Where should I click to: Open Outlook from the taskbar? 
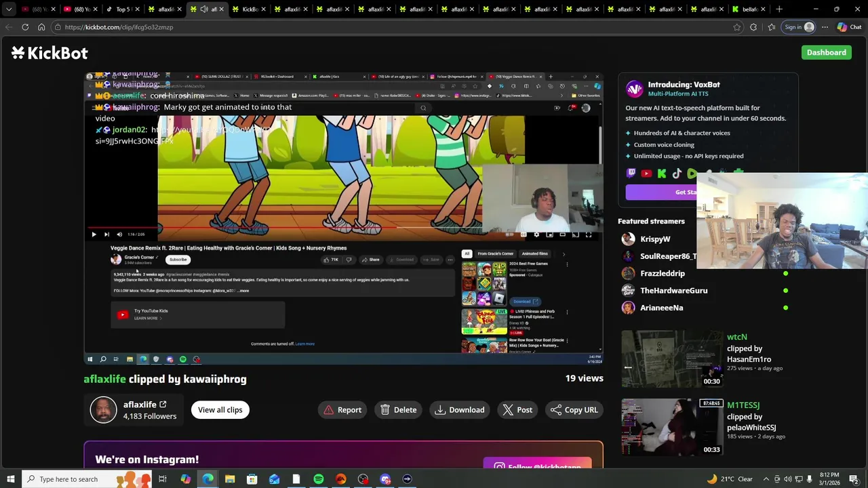tap(274, 479)
